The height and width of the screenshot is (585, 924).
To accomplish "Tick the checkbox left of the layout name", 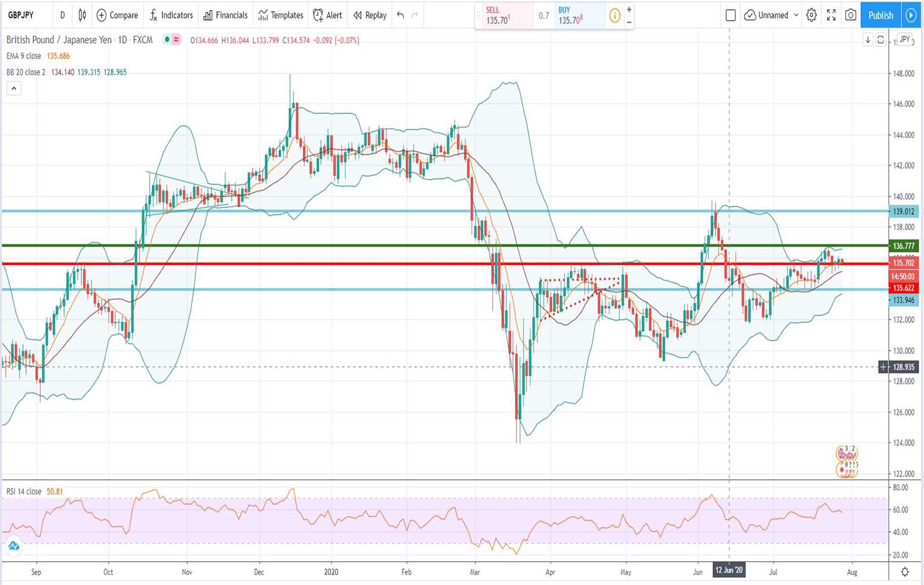I will 731,15.
